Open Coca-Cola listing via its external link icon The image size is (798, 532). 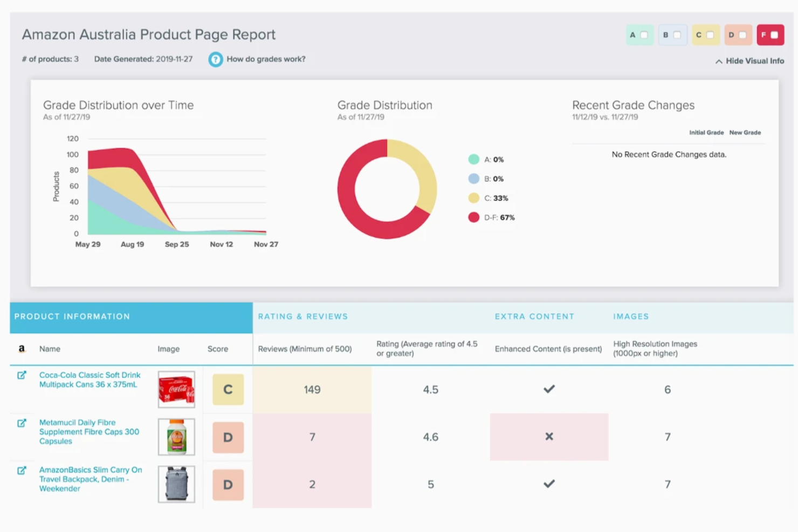coord(22,376)
